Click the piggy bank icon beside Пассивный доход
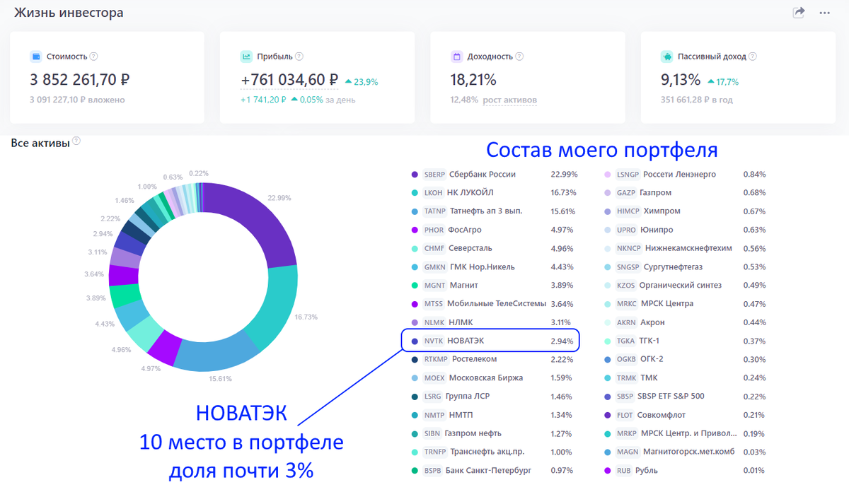 [x=666, y=57]
